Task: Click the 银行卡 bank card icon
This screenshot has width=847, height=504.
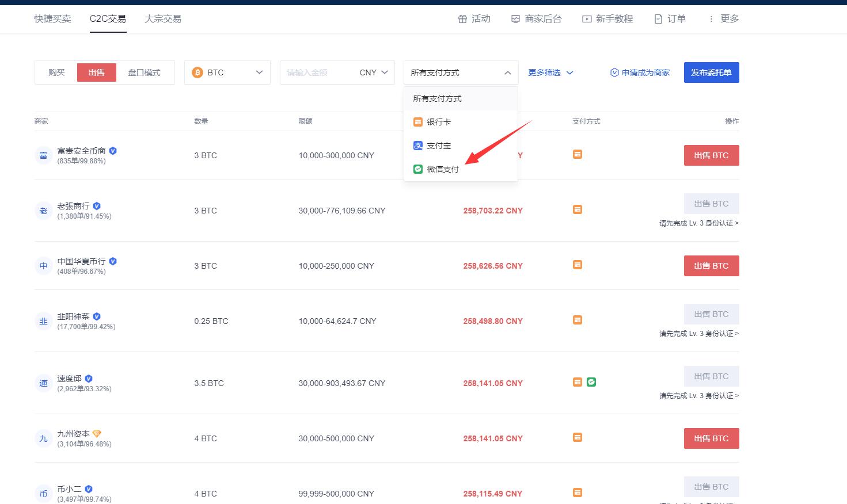Action: coord(417,121)
